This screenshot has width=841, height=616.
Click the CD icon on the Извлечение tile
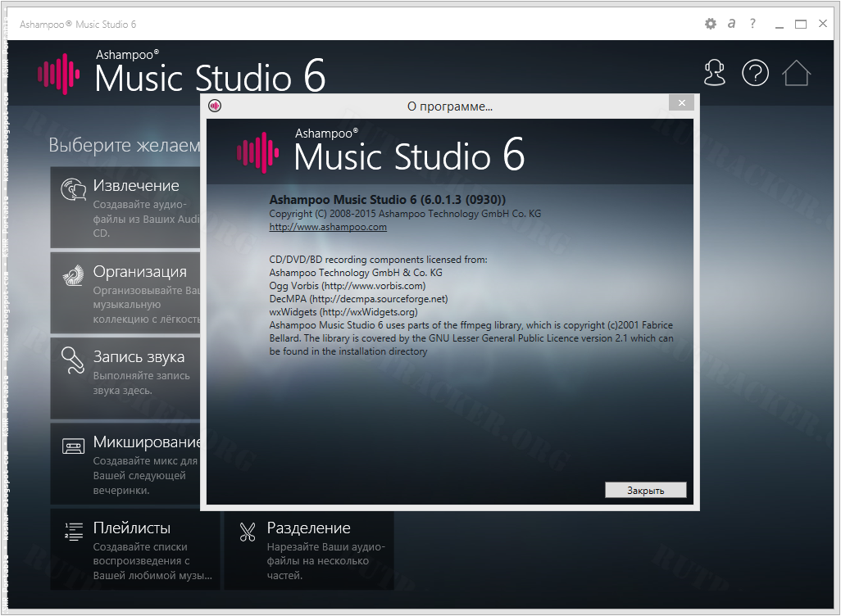(75, 190)
